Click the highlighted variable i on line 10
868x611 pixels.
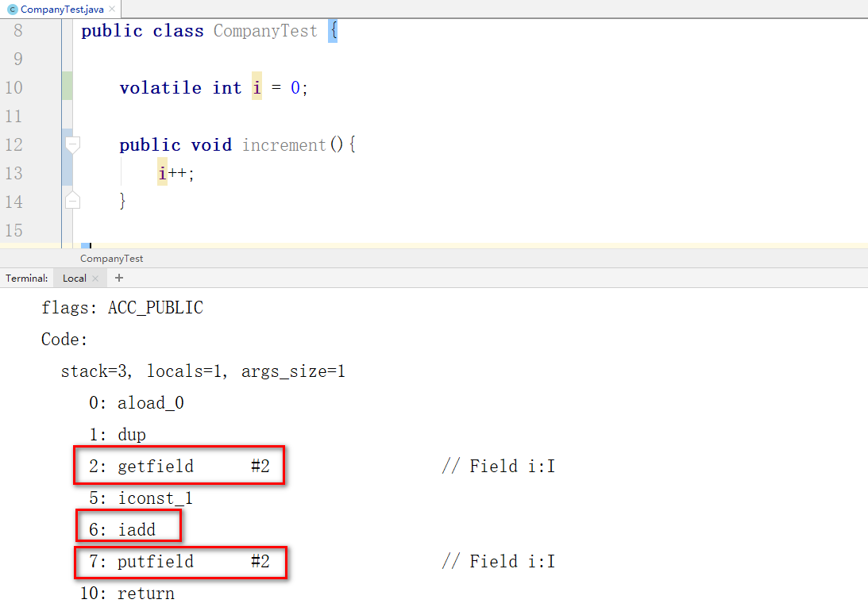257,87
